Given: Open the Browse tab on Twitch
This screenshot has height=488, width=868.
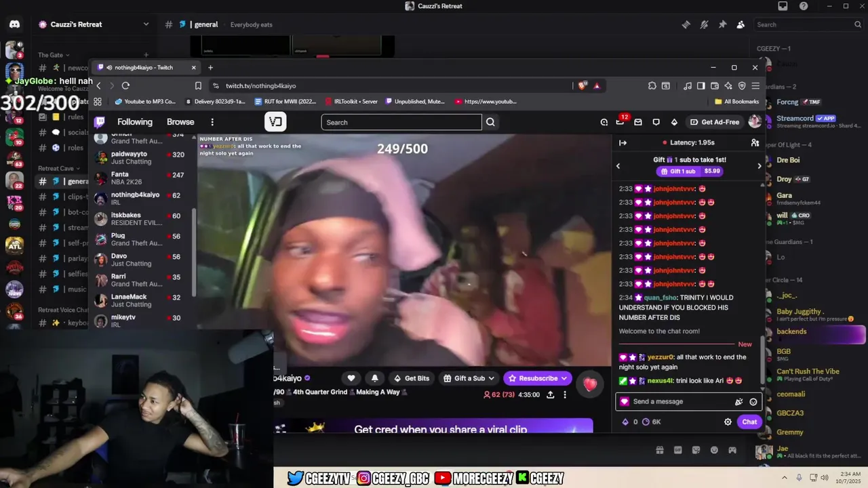Looking at the screenshot, I should (180, 122).
